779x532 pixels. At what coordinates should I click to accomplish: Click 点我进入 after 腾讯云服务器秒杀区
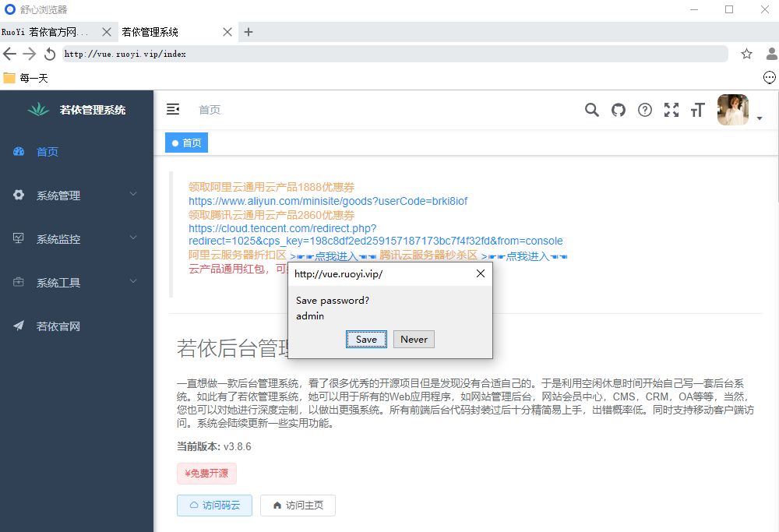click(524, 256)
